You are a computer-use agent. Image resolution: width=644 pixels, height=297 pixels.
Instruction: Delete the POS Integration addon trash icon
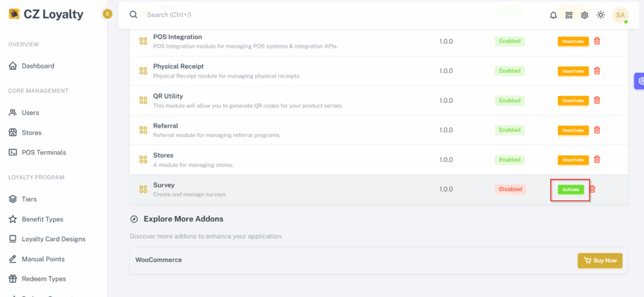[x=597, y=41]
